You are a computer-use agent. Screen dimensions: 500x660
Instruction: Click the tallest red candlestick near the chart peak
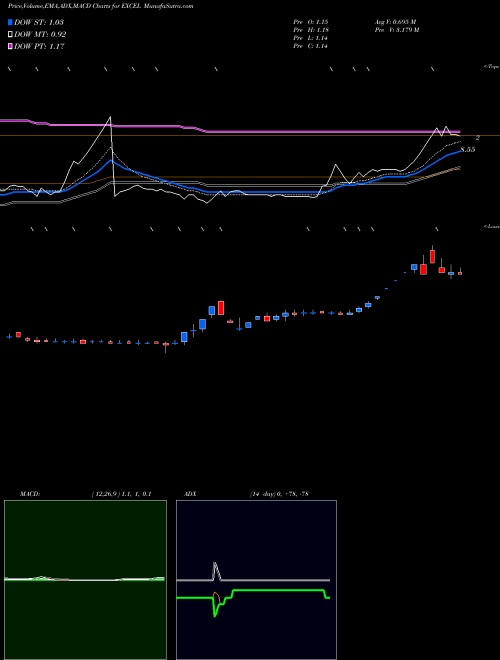tap(432, 256)
